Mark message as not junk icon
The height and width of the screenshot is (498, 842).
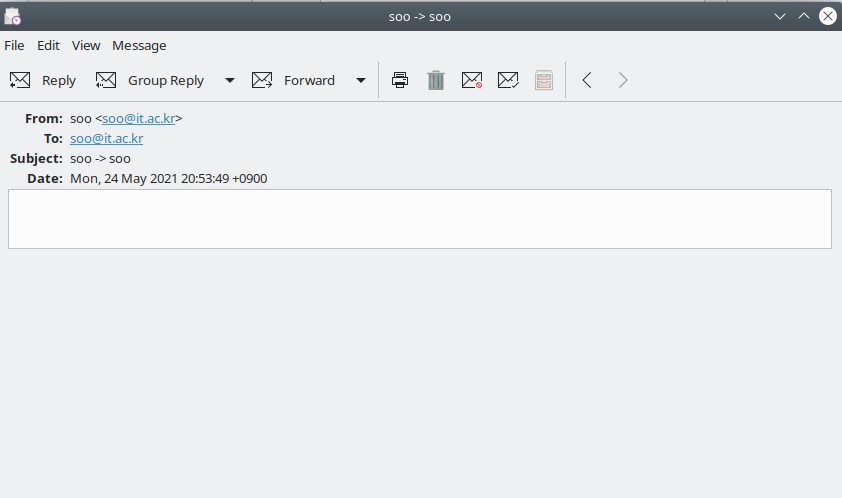click(x=508, y=81)
